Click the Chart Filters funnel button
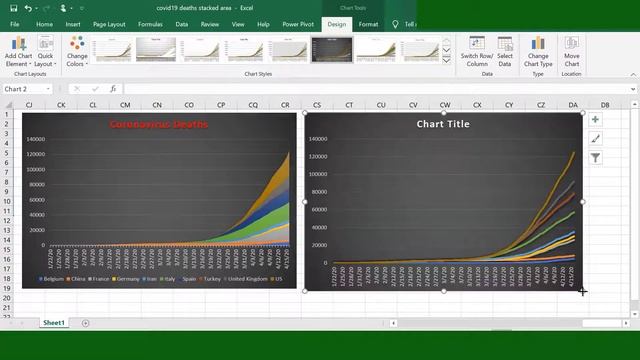The height and width of the screenshot is (360, 640). coord(595,158)
